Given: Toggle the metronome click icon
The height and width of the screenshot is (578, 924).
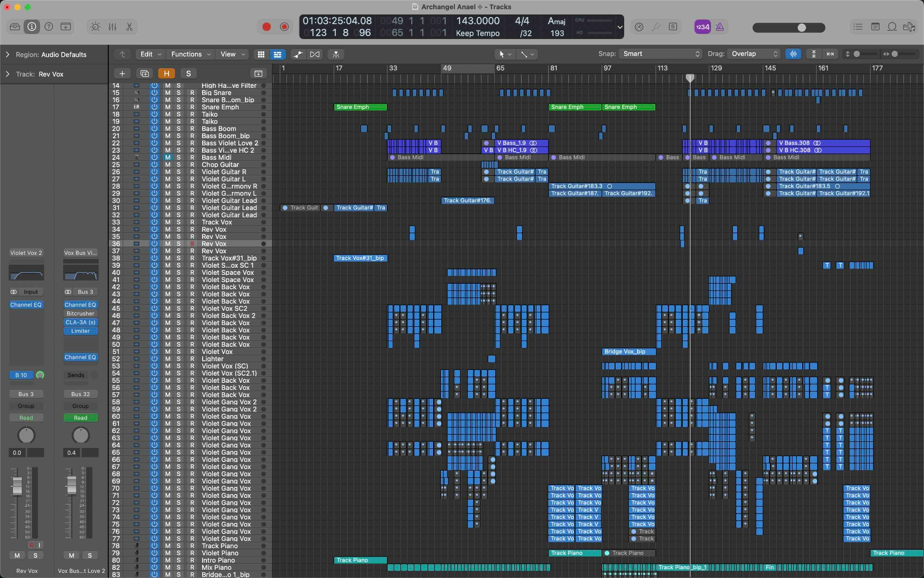Looking at the screenshot, I should tap(719, 27).
